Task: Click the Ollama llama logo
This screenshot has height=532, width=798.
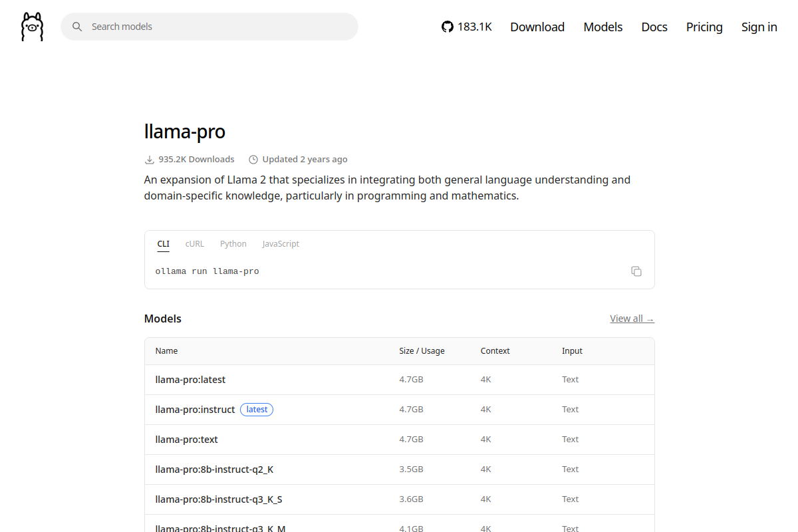Action: click(x=32, y=27)
